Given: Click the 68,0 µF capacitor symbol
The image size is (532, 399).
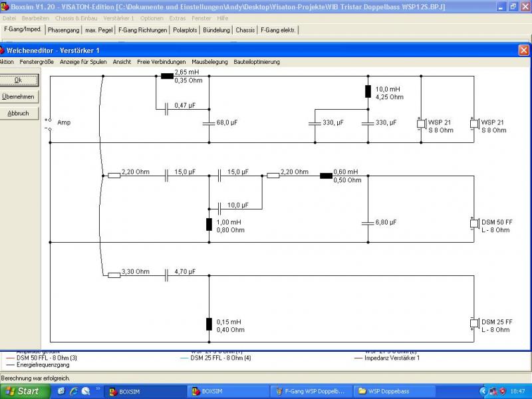Looking at the screenshot, I should 209,123.
